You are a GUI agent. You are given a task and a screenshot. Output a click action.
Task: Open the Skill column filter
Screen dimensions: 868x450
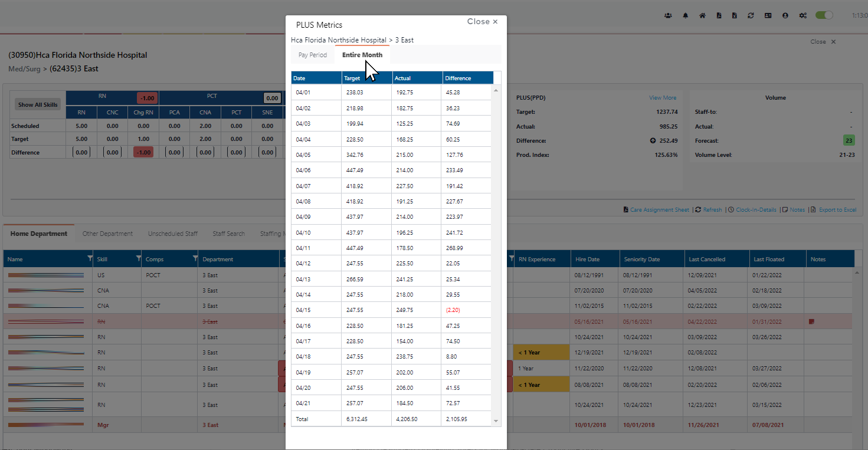(139, 259)
